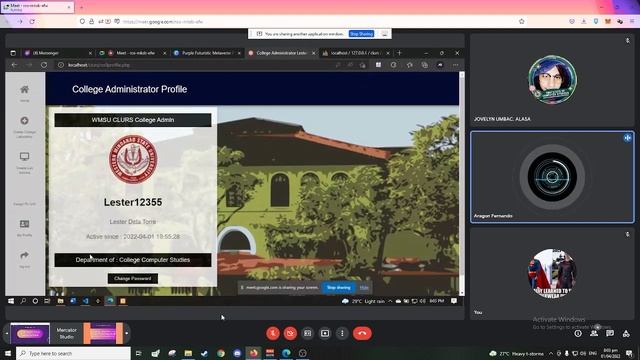Bookmark the Meet page with the star icon
This screenshot has height=360, width=640.
click(x=522, y=21)
